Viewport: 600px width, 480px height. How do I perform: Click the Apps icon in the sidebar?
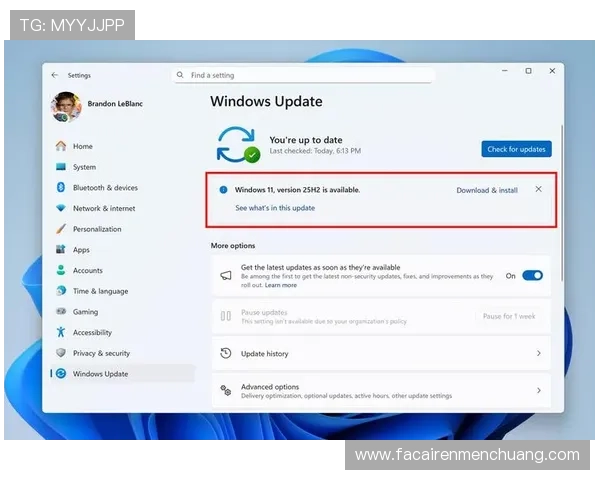(x=61, y=249)
